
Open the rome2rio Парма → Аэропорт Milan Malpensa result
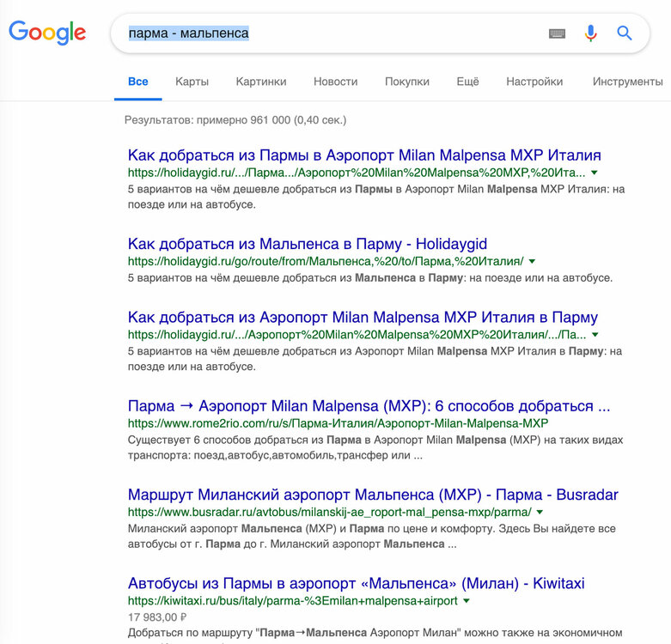[369, 406]
